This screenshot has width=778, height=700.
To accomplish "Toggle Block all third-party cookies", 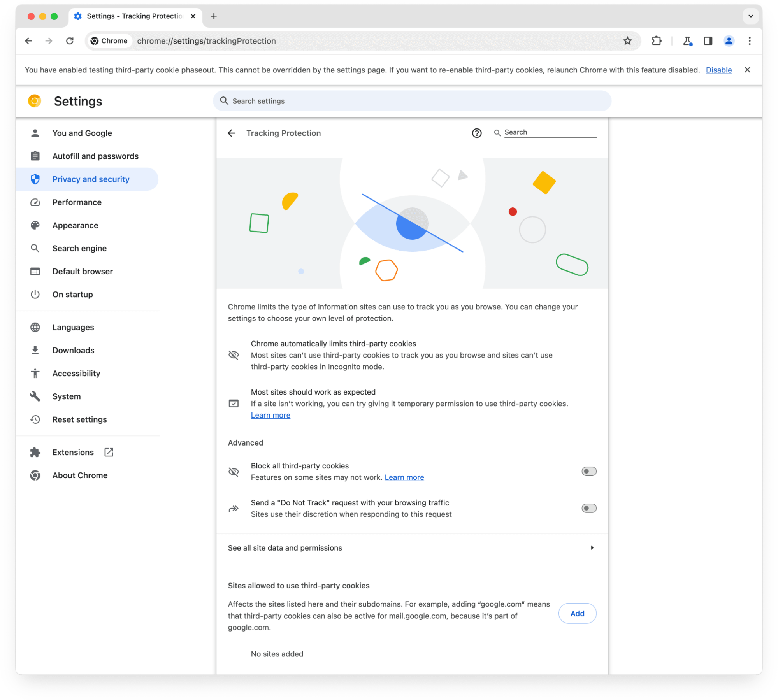I will [588, 471].
